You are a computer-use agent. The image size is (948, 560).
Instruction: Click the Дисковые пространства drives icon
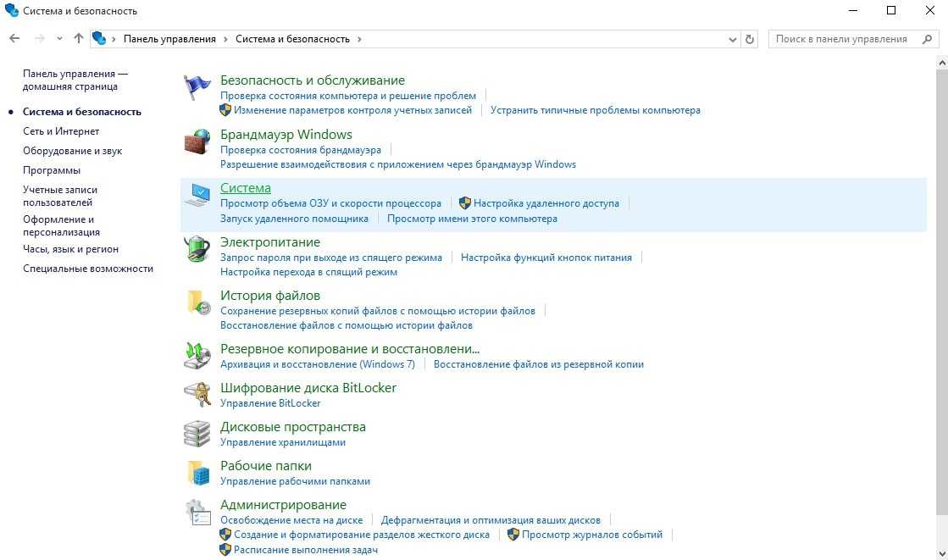click(x=197, y=434)
